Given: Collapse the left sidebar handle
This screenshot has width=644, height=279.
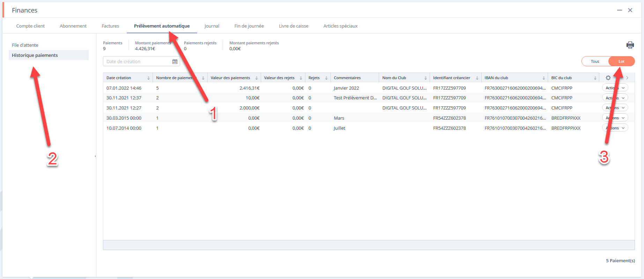Looking at the screenshot, I should click(95, 156).
